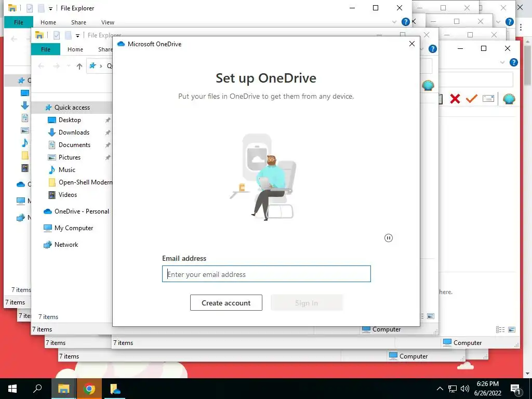This screenshot has width=532, height=399.
Task: Click the pin icon beside Documents
Action: [108, 145]
